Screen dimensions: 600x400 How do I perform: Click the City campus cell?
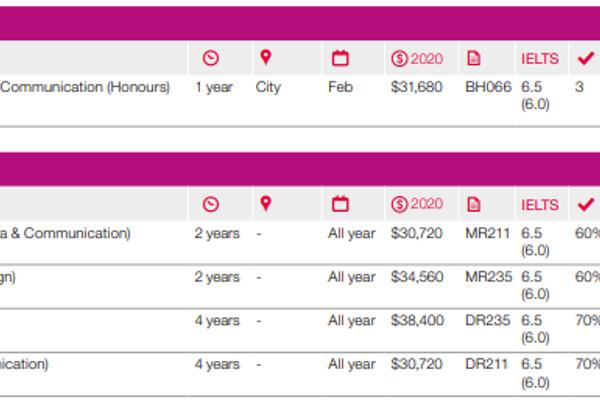(268, 87)
